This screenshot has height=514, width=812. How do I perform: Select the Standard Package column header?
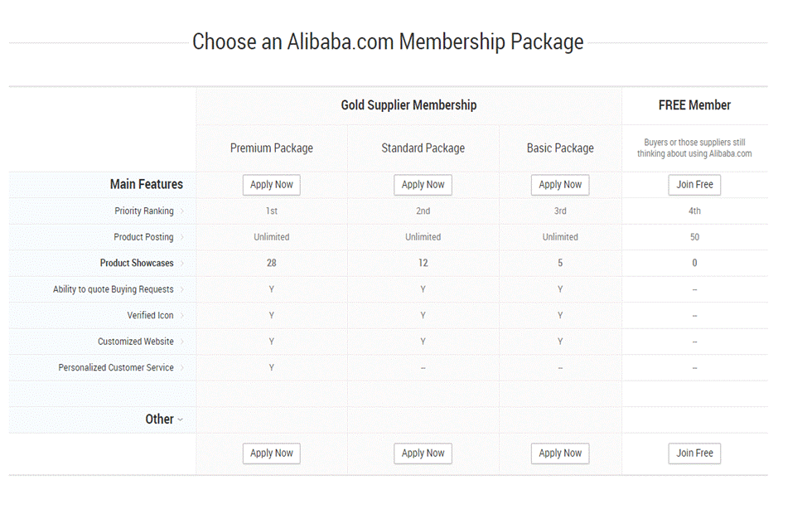pyautogui.click(x=423, y=148)
